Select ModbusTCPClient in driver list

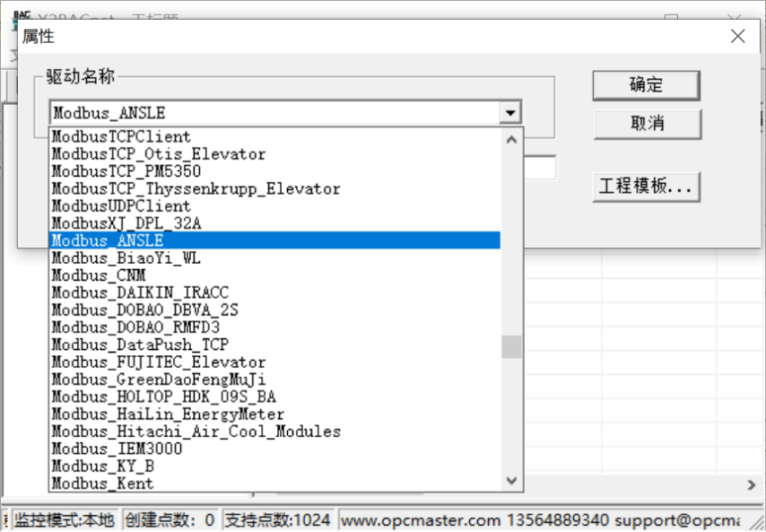[275, 136]
